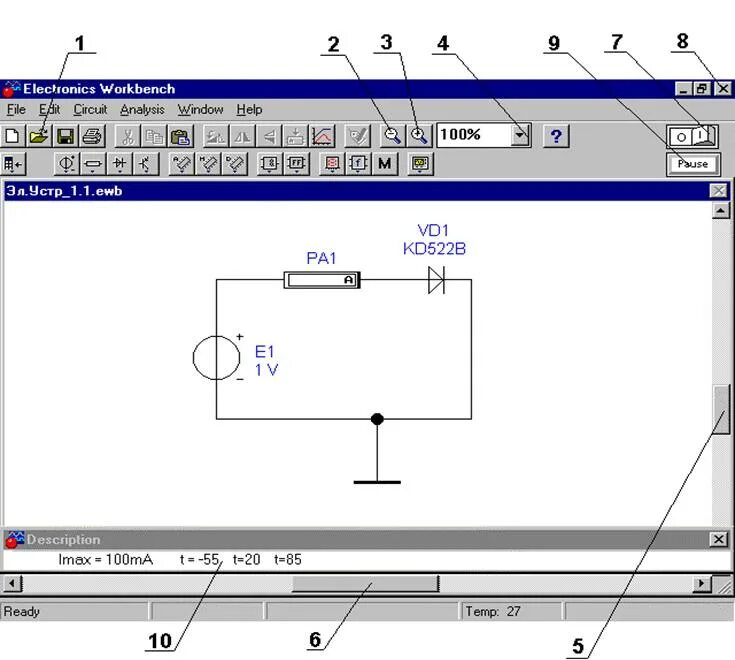Save the circuit with the floppy icon
This screenshot has width=735, height=660.
pos(65,136)
